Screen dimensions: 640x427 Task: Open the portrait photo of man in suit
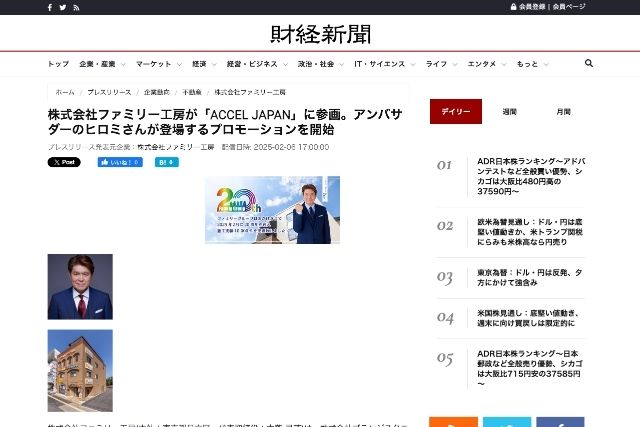(x=80, y=287)
